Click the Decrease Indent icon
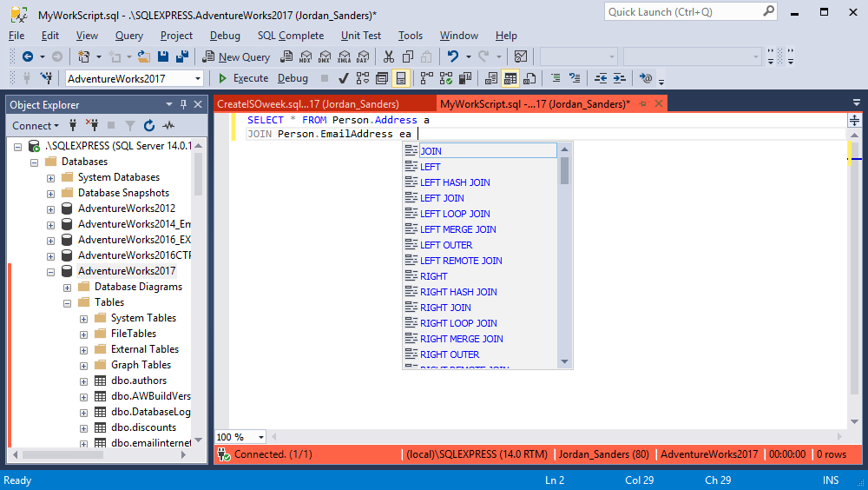Viewport: 868px width, 490px height. pyautogui.click(x=601, y=78)
